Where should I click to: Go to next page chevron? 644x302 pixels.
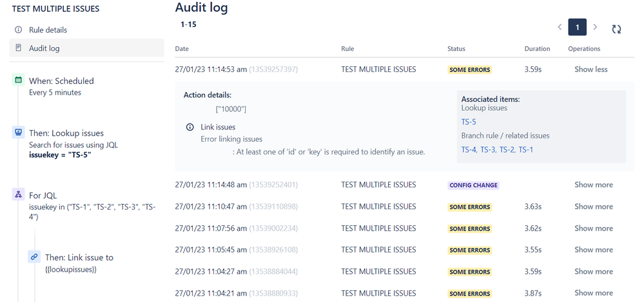click(595, 28)
